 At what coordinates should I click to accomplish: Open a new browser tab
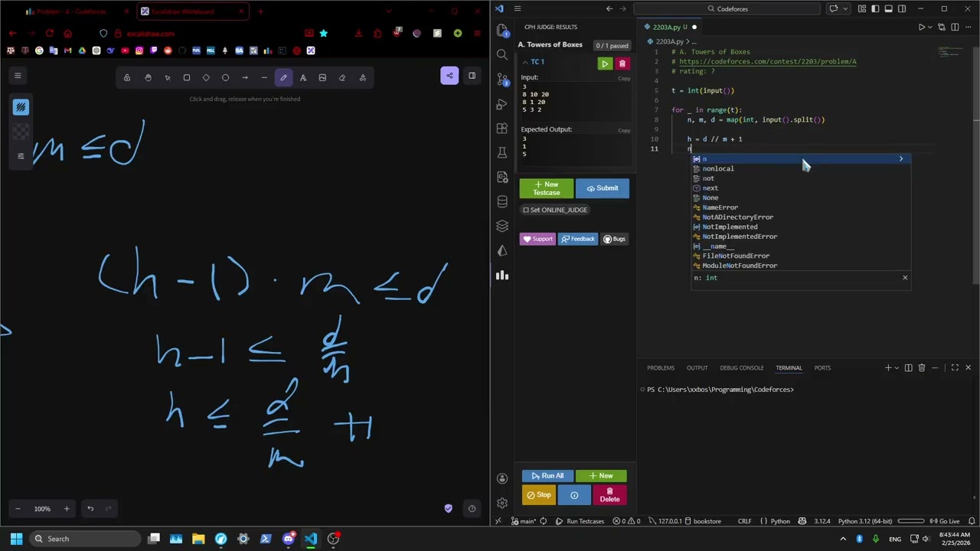[260, 11]
